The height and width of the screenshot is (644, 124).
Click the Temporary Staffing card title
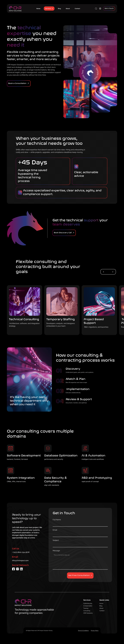(61, 319)
